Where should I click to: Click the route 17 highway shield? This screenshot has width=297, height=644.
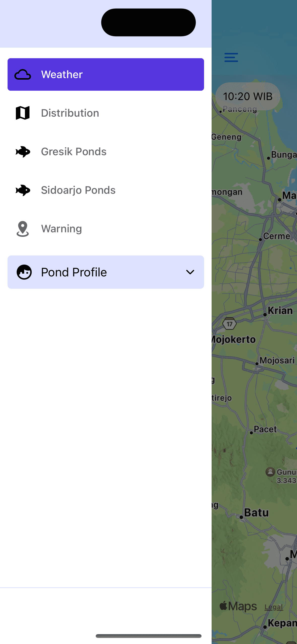click(229, 324)
